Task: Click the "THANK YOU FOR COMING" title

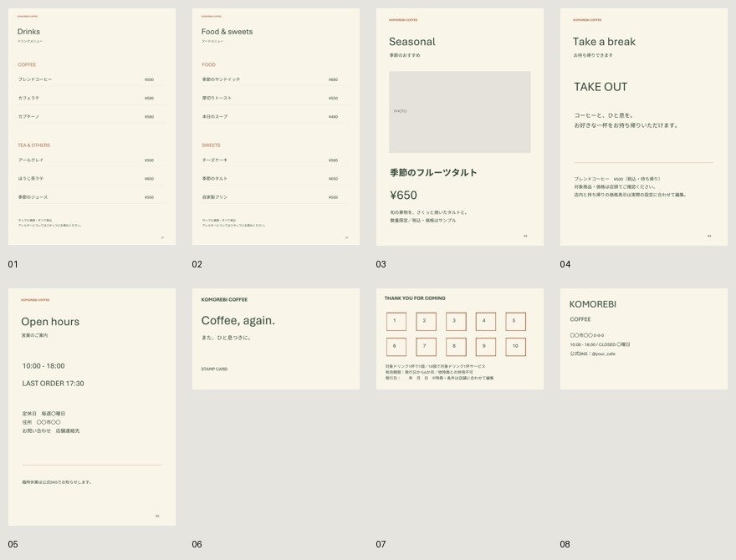Action: coord(415,298)
